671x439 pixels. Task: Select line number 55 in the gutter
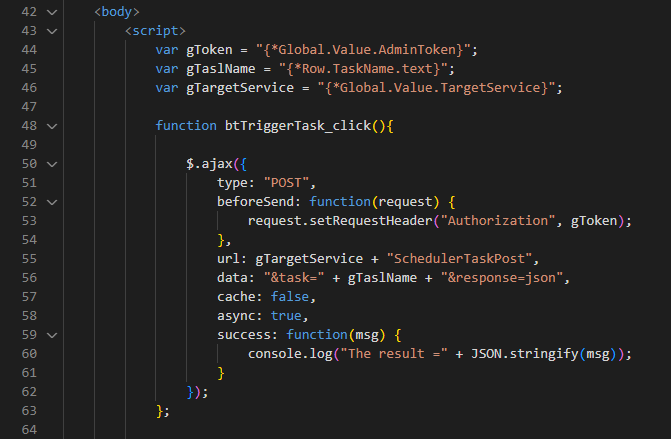click(x=29, y=259)
